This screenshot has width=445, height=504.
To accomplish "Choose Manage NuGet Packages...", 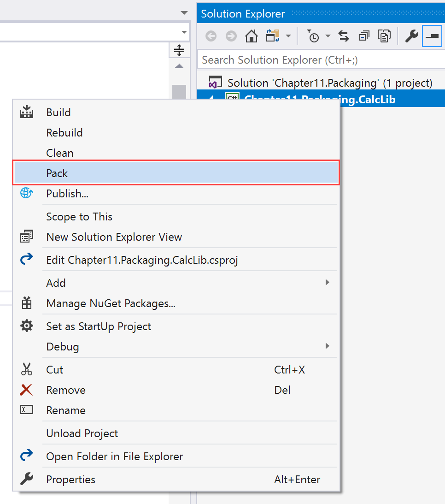I will (111, 303).
